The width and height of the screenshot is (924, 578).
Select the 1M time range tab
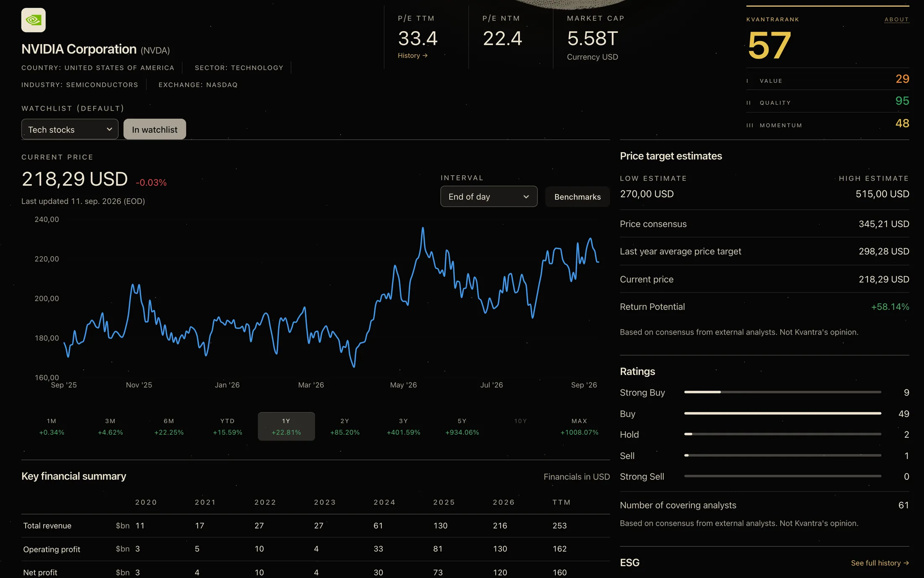point(52,427)
